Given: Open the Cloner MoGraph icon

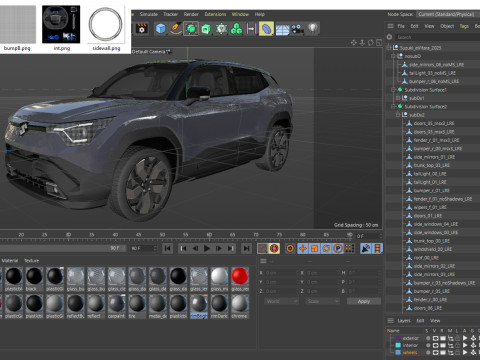Looking at the screenshot, I should click(x=221, y=29).
